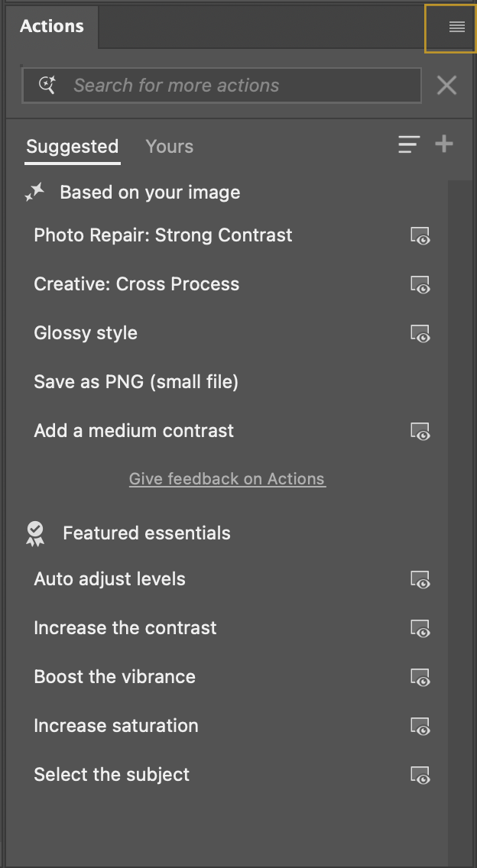Screen dimensions: 477x868
Task: Create a new action via the plus icon
Action: pyautogui.click(x=444, y=144)
